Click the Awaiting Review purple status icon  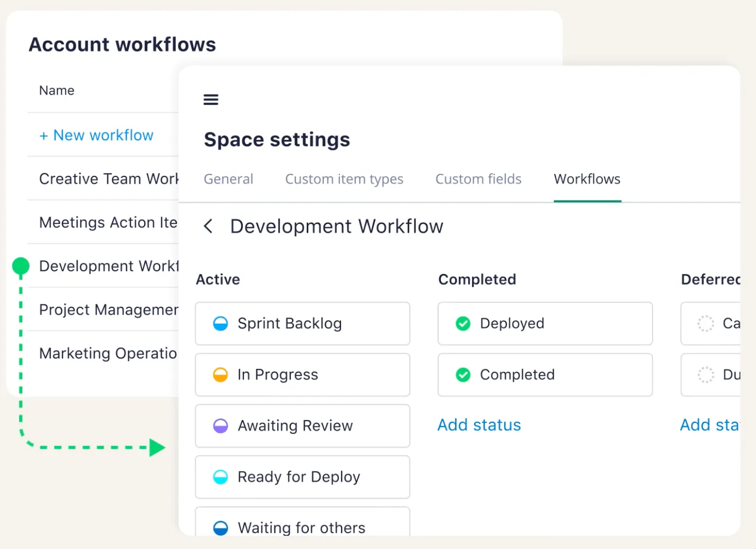pyautogui.click(x=220, y=426)
